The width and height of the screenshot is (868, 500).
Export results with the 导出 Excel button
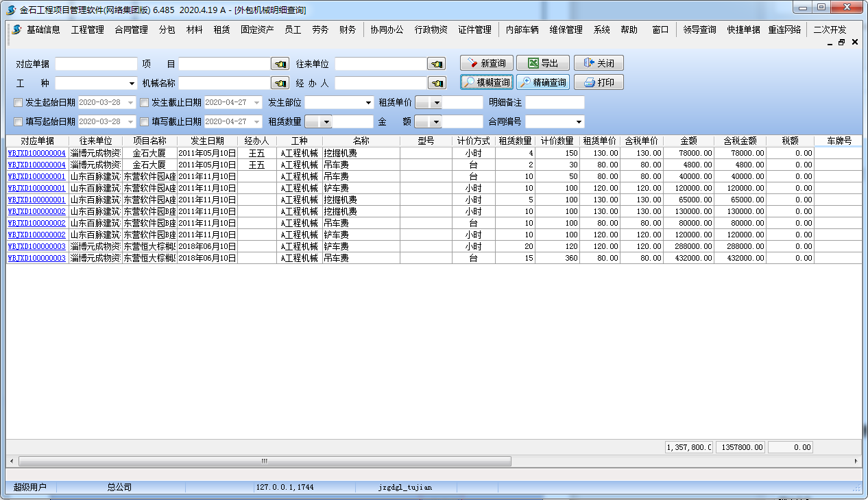542,63
